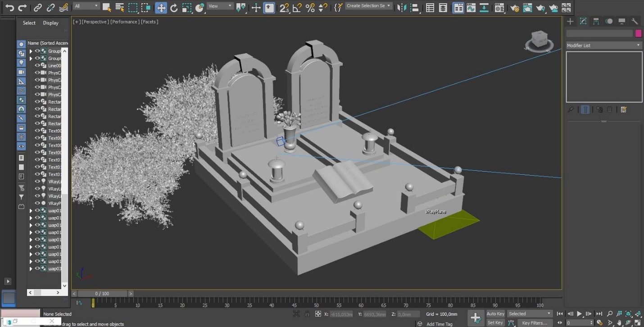Click the Mirror tool icon
Viewport: 644px width, 327px height.
402,8
